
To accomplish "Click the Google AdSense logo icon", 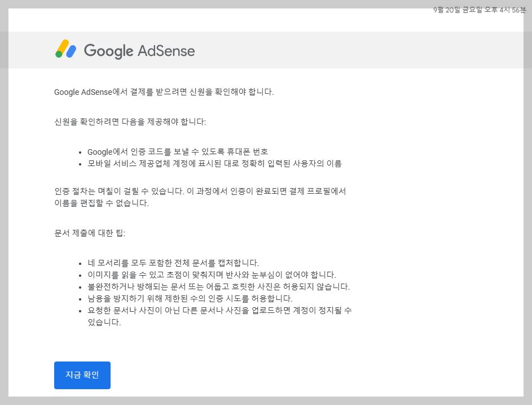I will click(66, 49).
